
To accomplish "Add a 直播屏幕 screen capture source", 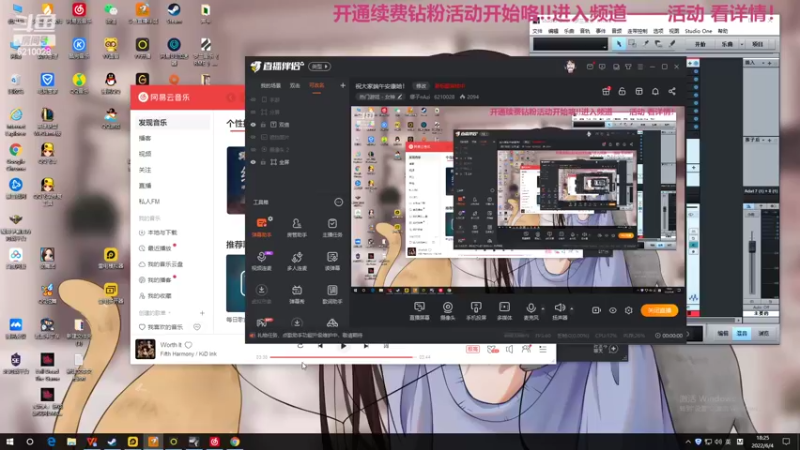I will pos(419,310).
